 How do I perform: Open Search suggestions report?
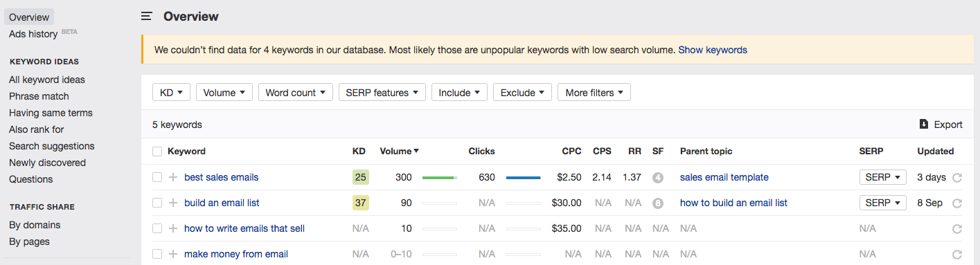tap(52, 146)
